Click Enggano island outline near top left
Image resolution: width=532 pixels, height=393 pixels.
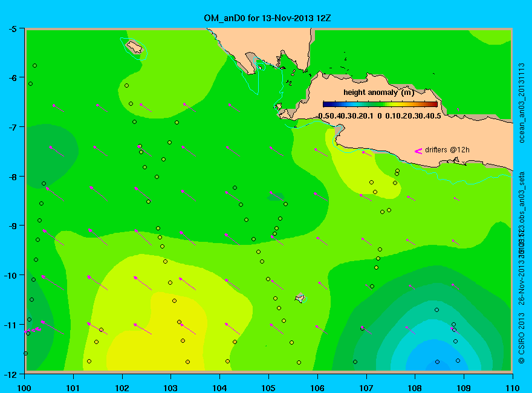click(134, 47)
